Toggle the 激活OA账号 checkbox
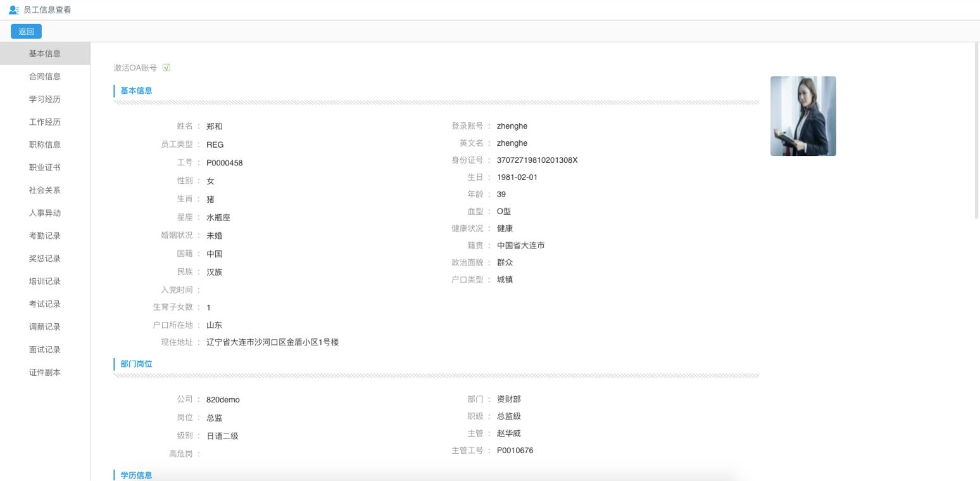The image size is (980, 481). point(166,68)
